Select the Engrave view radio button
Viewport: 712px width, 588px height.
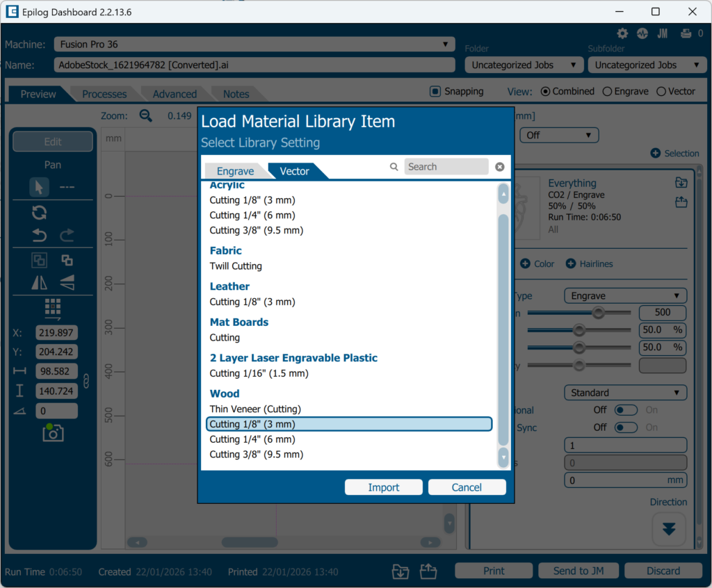click(x=607, y=91)
